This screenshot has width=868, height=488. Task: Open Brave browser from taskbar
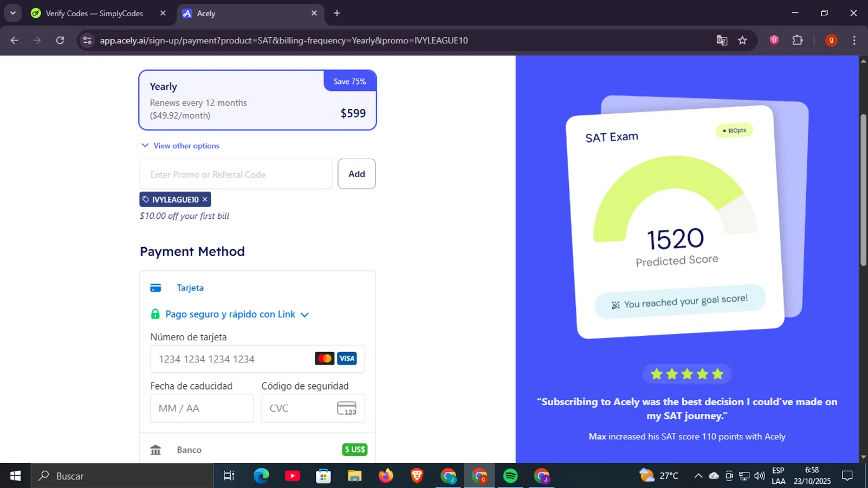click(417, 476)
